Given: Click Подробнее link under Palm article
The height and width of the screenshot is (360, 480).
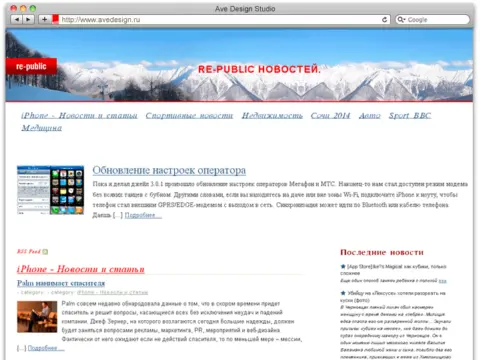Looking at the screenshot, I should [46, 348].
